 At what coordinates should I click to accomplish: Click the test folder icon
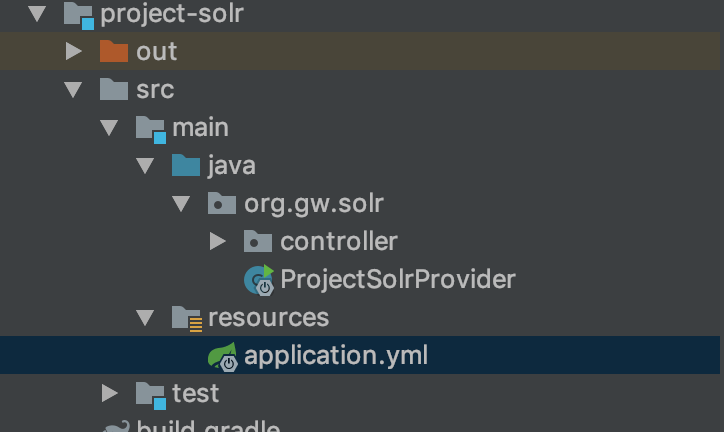(x=150, y=393)
